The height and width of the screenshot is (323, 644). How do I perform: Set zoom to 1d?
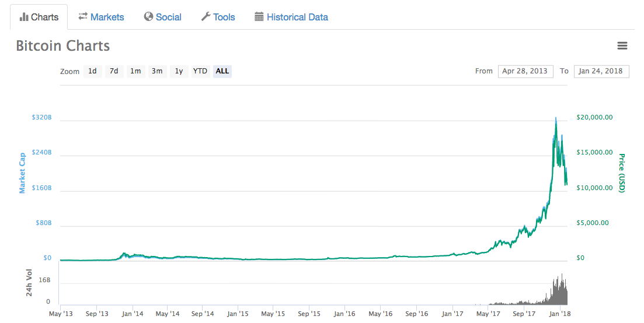(x=92, y=71)
